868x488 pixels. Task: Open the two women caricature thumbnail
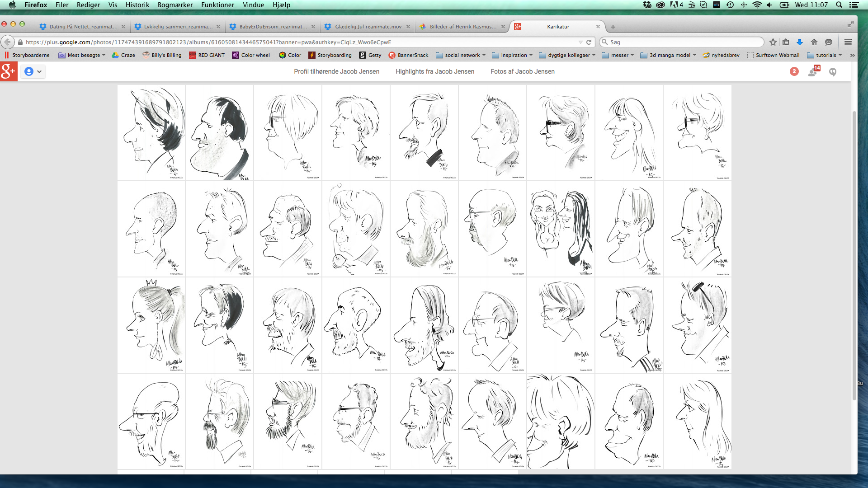point(561,229)
